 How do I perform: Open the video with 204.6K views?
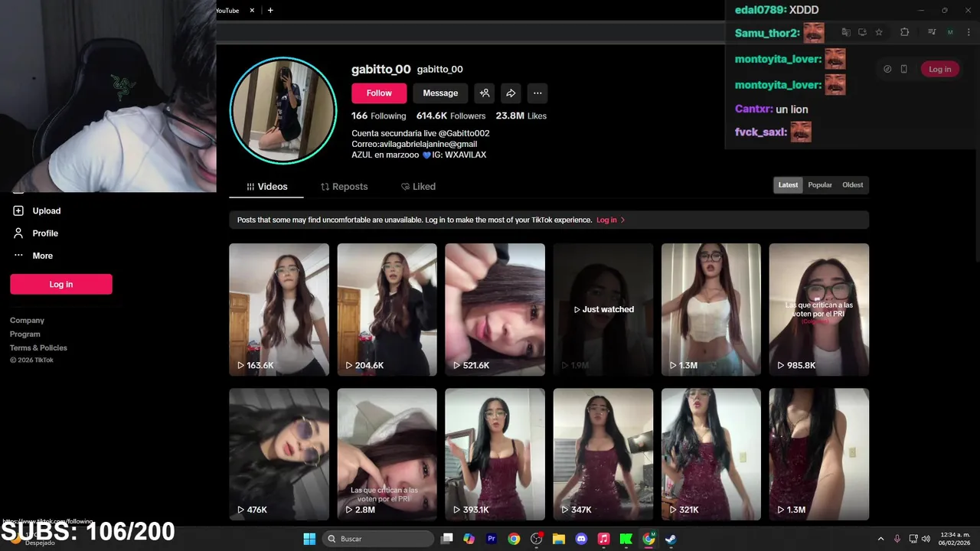point(387,309)
